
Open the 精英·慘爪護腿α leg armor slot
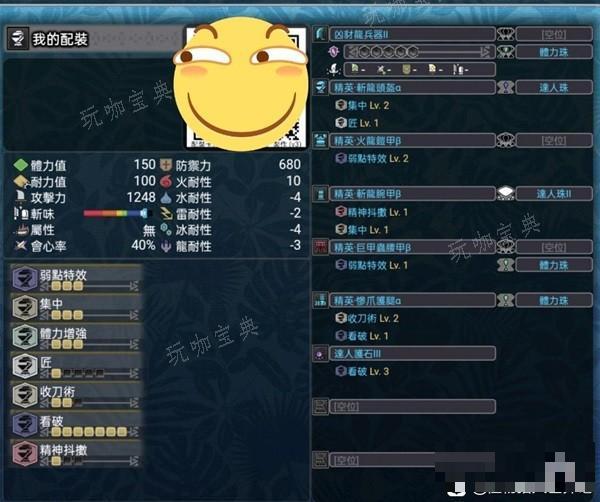[x=412, y=300]
